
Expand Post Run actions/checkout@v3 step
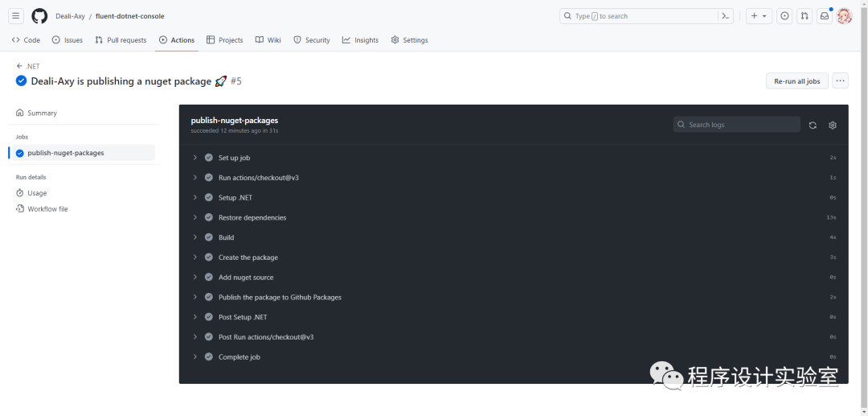(x=194, y=337)
